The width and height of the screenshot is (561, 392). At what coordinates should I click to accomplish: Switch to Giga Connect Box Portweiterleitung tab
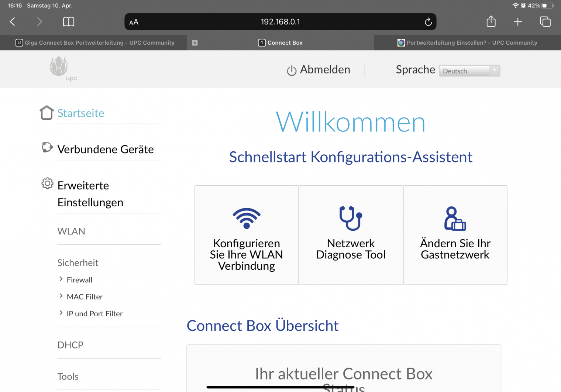95,43
